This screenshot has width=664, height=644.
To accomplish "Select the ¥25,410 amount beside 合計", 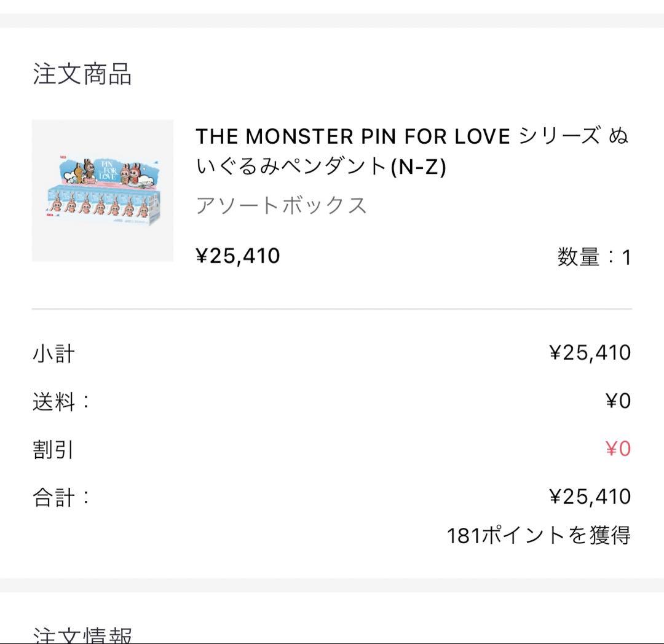I will point(590,497).
